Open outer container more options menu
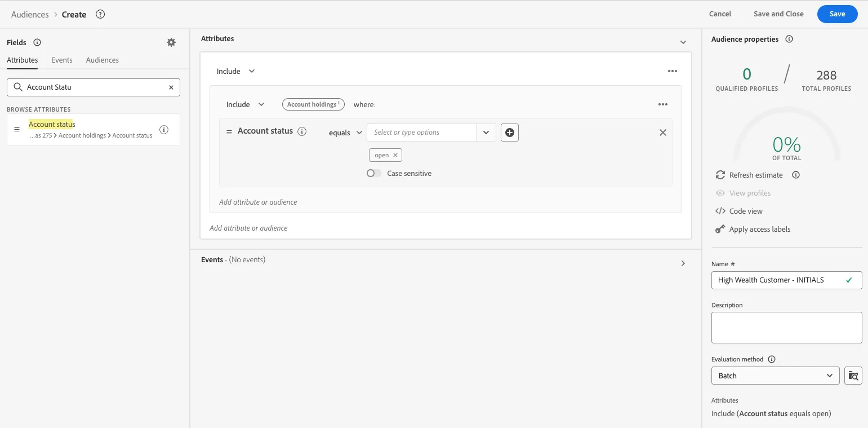868x428 pixels. [673, 71]
